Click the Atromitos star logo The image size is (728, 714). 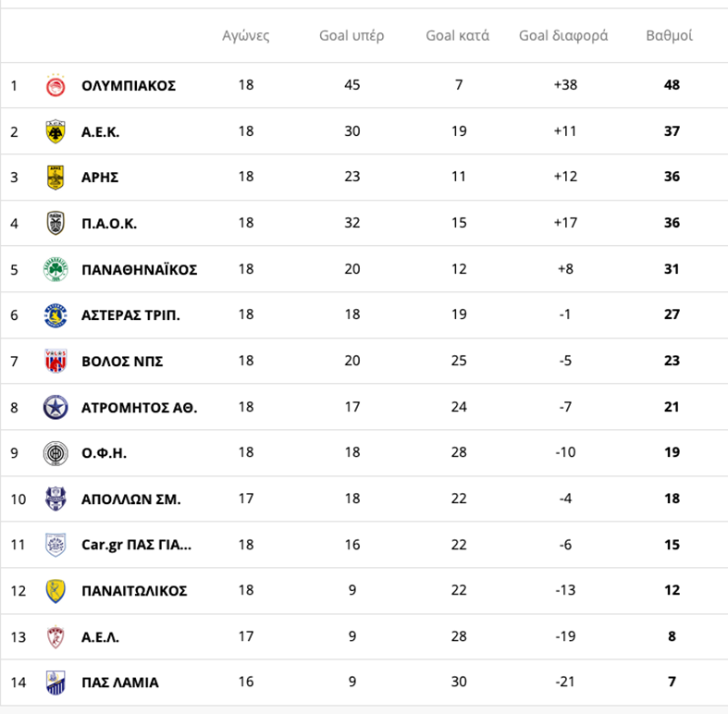pos(56,407)
